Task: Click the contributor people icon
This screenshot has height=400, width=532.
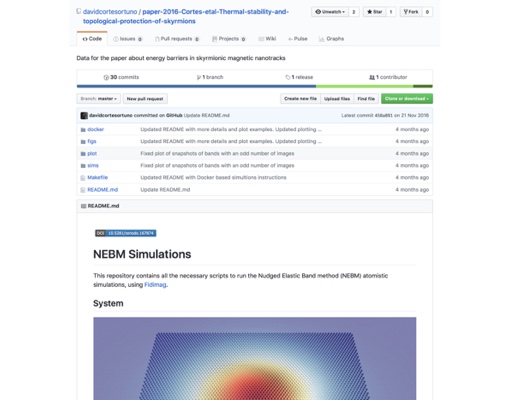Action: (372, 77)
